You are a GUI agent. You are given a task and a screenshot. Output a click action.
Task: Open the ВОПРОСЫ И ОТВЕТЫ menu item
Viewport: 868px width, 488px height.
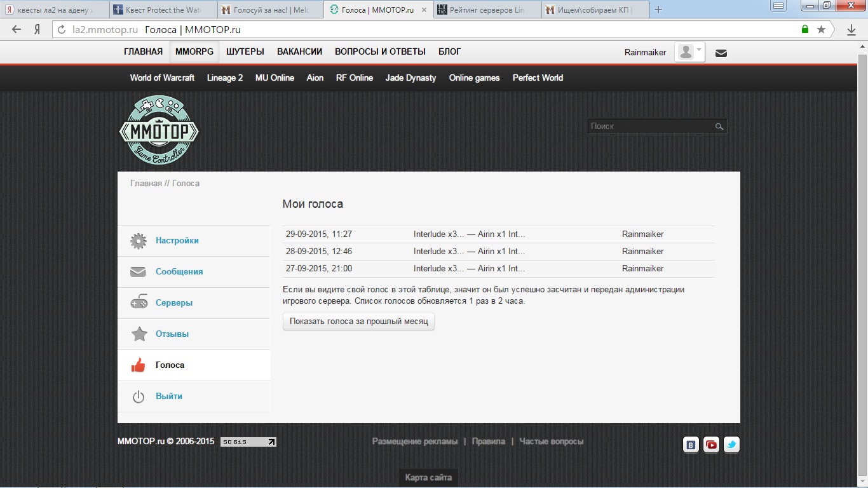(x=380, y=51)
